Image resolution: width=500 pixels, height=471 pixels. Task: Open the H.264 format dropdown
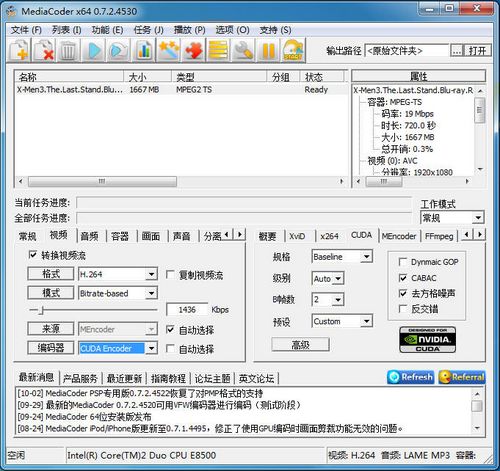(x=151, y=274)
